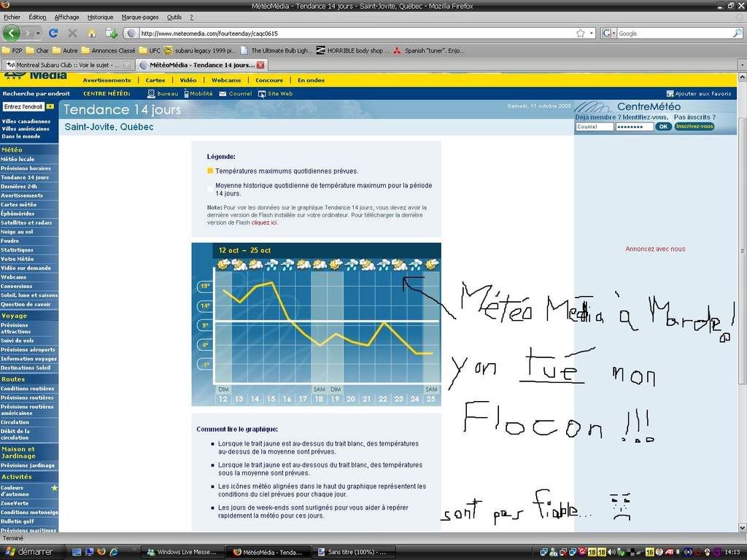Open URL bar history dropdown arrow
The height and width of the screenshot is (560, 747).
click(x=592, y=34)
